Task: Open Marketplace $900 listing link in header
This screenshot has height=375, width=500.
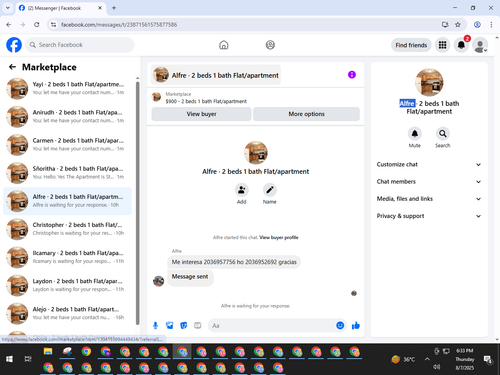Action: 206,101
